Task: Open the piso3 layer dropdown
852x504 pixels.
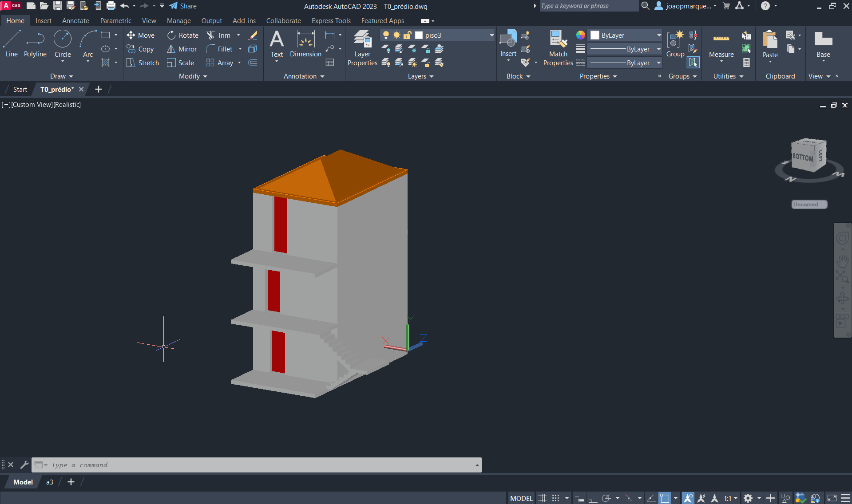Action: click(x=491, y=35)
